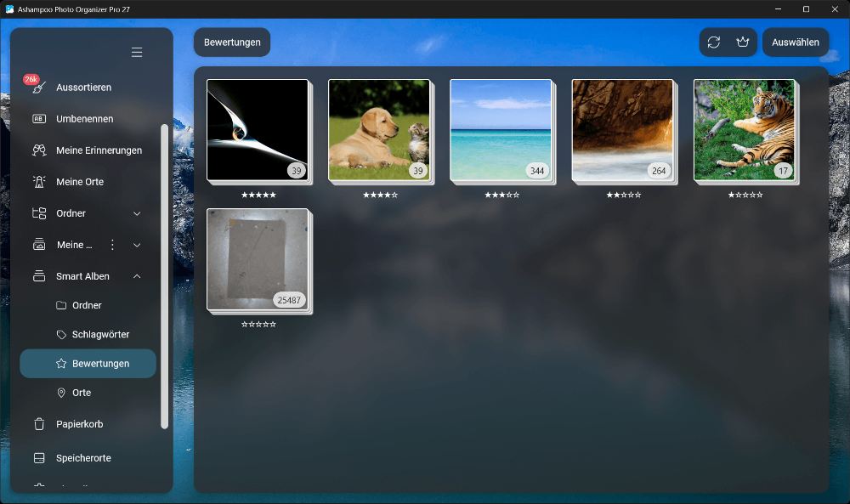Toggle the hamburger menu in sidebar
This screenshot has height=504, width=850.
[x=137, y=52]
